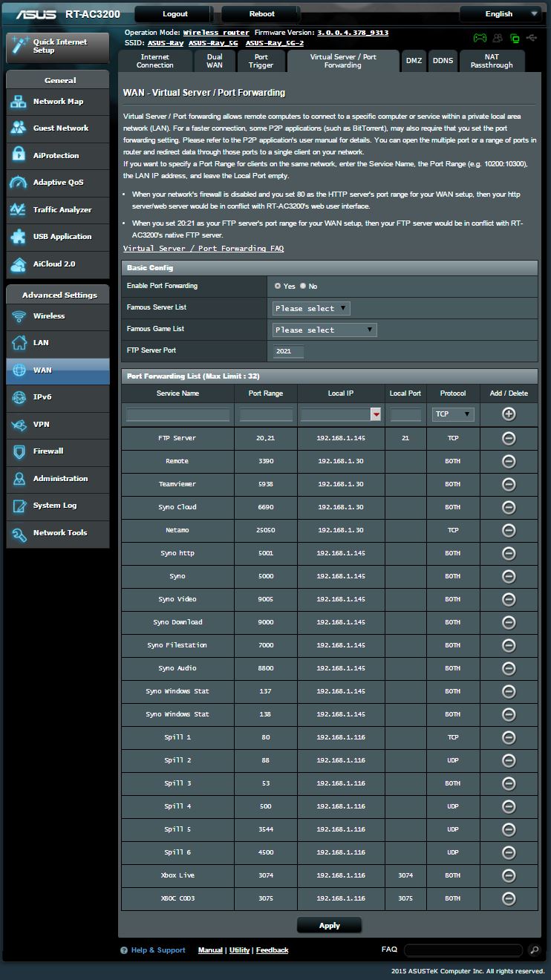Open Network Map from sidebar
The width and height of the screenshot is (551, 980).
coord(58,102)
